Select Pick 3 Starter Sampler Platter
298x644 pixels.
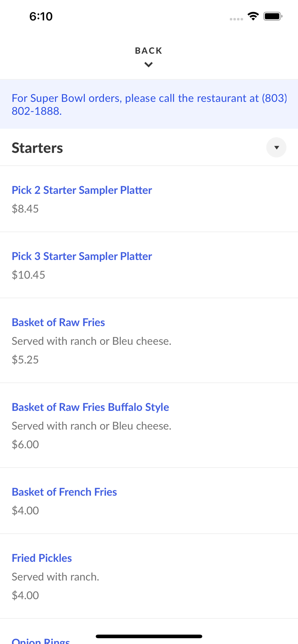tap(82, 256)
